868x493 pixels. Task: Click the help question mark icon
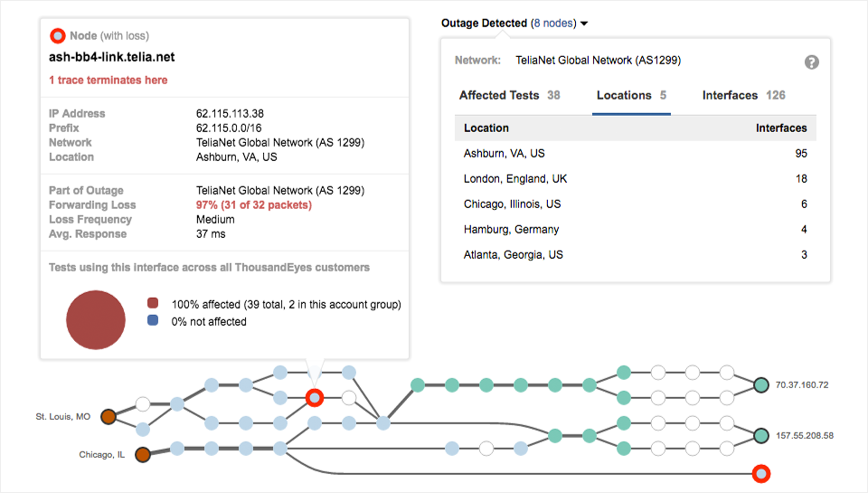(x=812, y=62)
